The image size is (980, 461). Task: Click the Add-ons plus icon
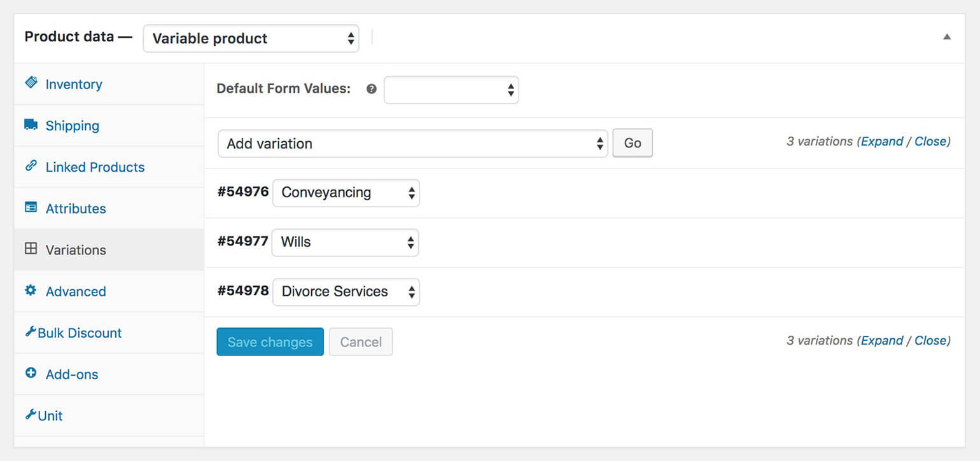[31, 373]
